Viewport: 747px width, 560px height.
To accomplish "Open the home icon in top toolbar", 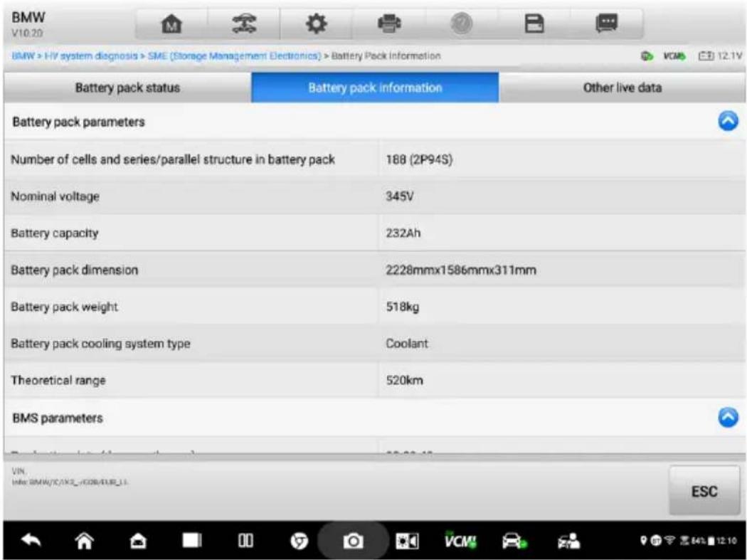I will coord(171,23).
